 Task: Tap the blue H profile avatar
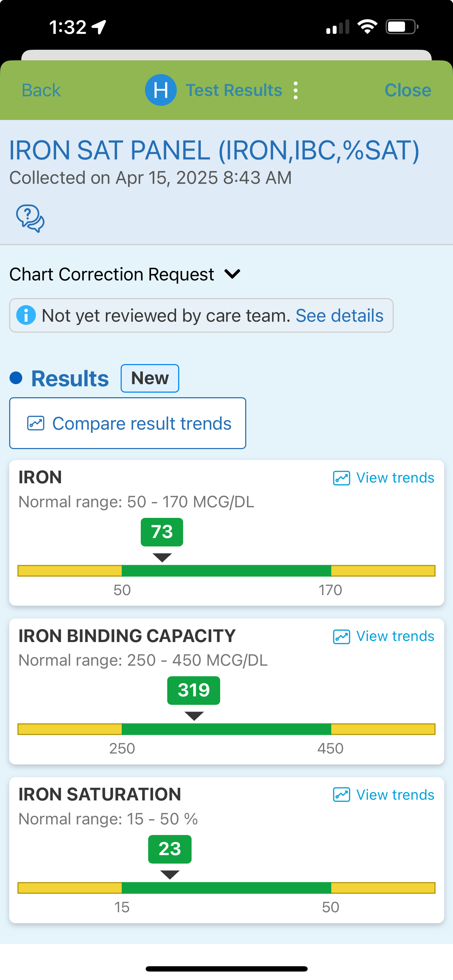coord(161,90)
